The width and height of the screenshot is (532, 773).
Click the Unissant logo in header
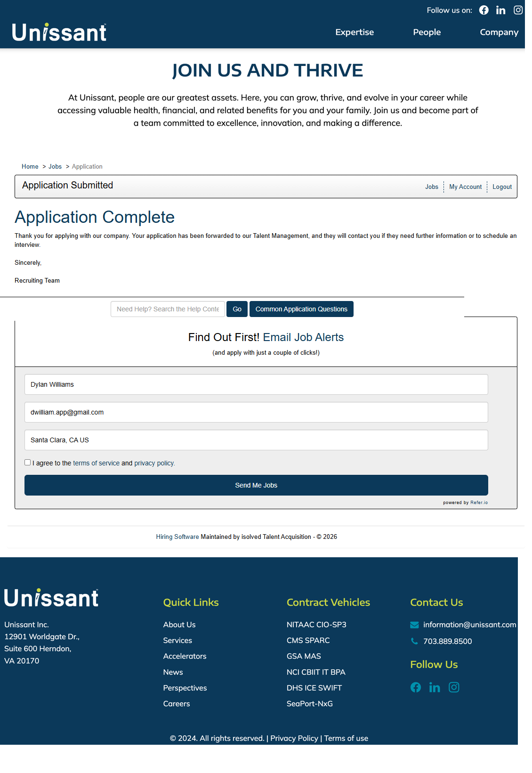[59, 33]
